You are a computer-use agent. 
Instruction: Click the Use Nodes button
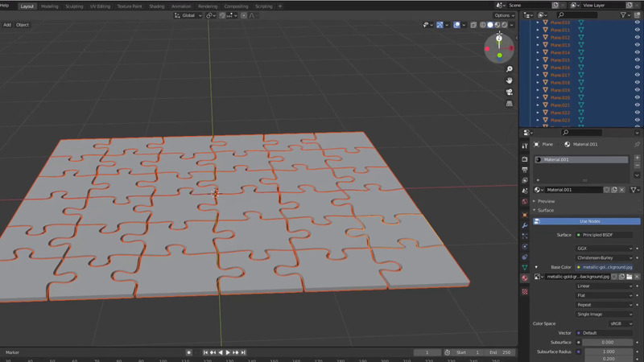click(589, 221)
